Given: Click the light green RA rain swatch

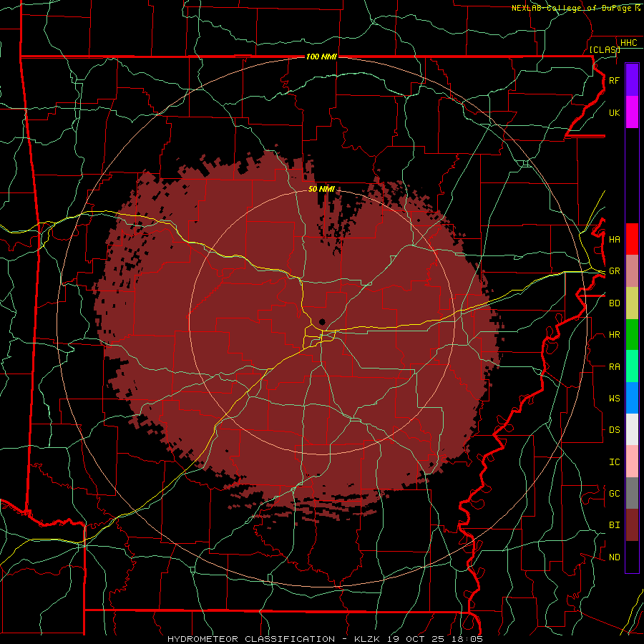Looking at the screenshot, I should (x=632, y=366).
